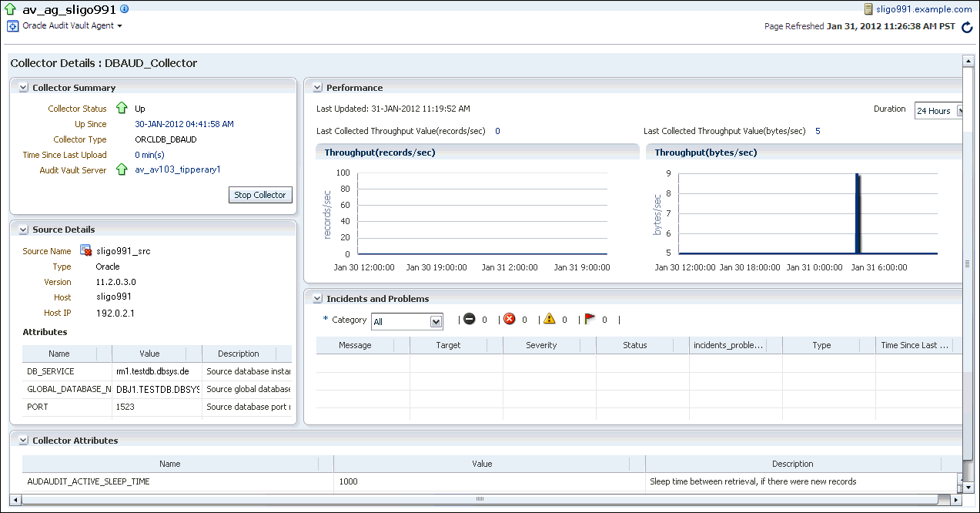Viewport: 980px width, 513px height.
Task: Select the PORT attribute cell
Action: pyautogui.click(x=67, y=407)
